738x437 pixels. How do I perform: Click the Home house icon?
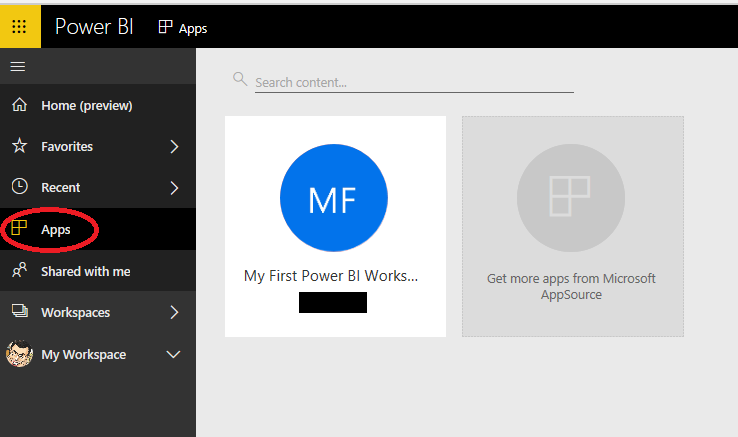click(19, 105)
